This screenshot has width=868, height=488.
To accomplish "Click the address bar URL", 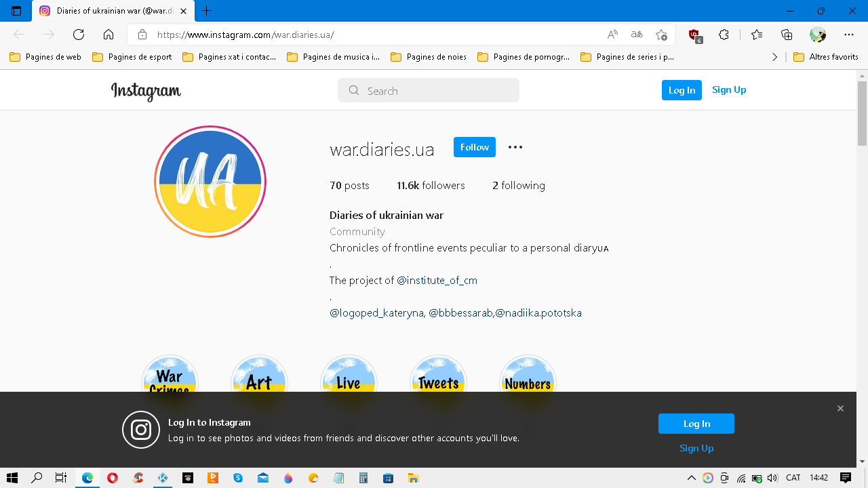I will pos(245,35).
